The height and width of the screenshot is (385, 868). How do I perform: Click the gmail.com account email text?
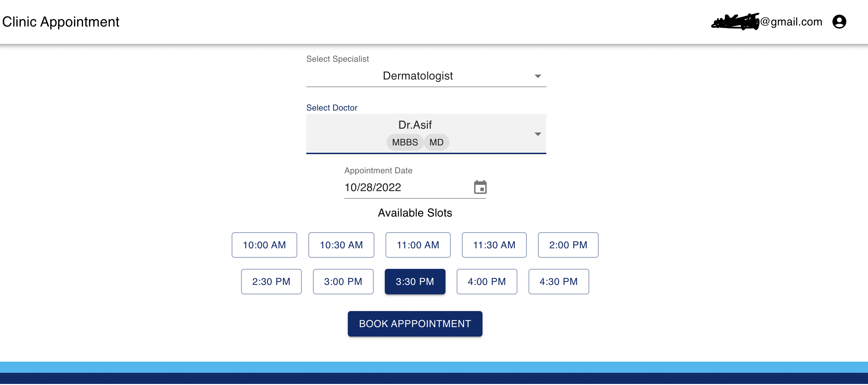pyautogui.click(x=791, y=22)
